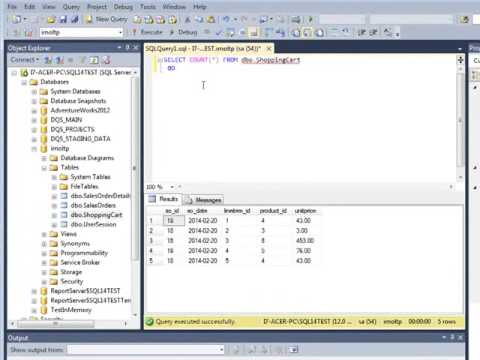480x360 pixels.
Task: Click the Save All icon
Action: 75,20
